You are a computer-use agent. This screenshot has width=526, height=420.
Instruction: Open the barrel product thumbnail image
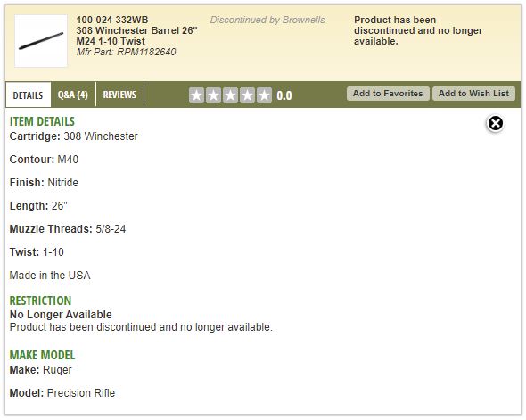(41, 41)
